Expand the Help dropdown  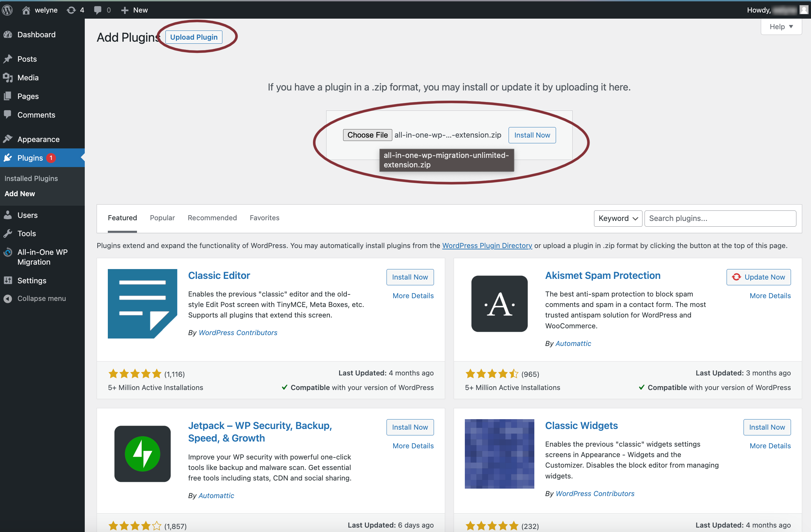782,26
